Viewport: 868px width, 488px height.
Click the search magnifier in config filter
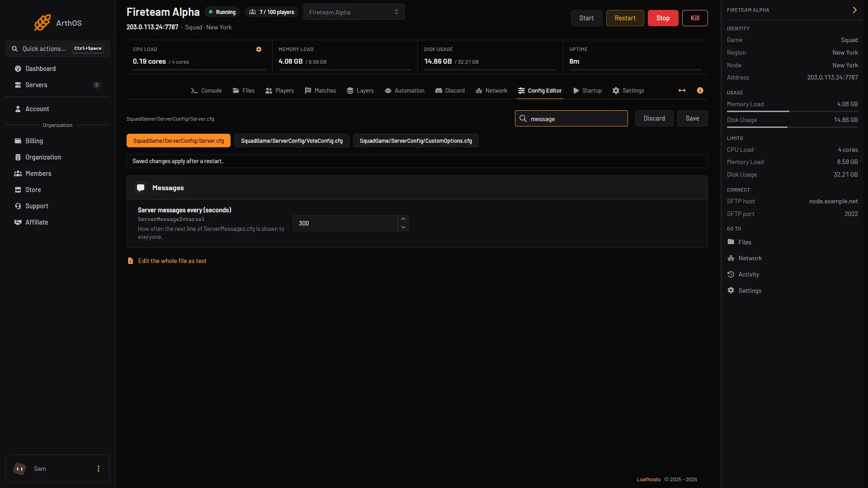523,119
